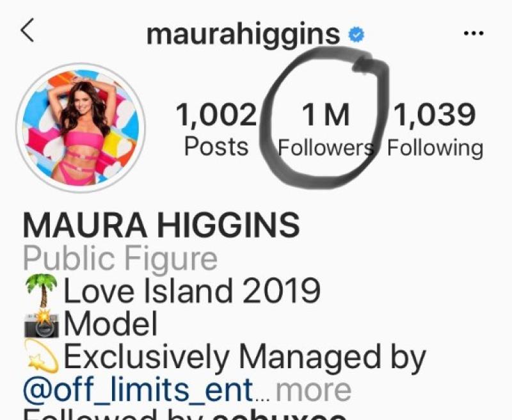Select the Following label
This screenshot has height=420, width=512.
tap(435, 149)
